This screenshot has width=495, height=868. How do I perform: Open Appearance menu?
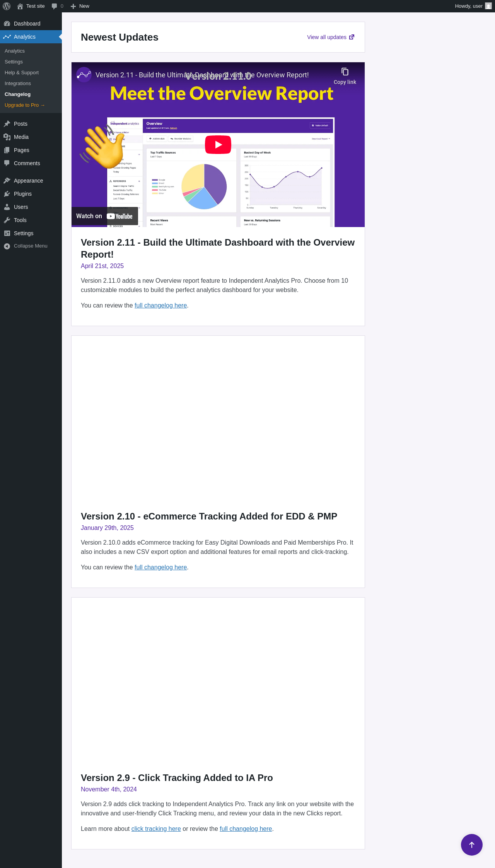point(31,181)
